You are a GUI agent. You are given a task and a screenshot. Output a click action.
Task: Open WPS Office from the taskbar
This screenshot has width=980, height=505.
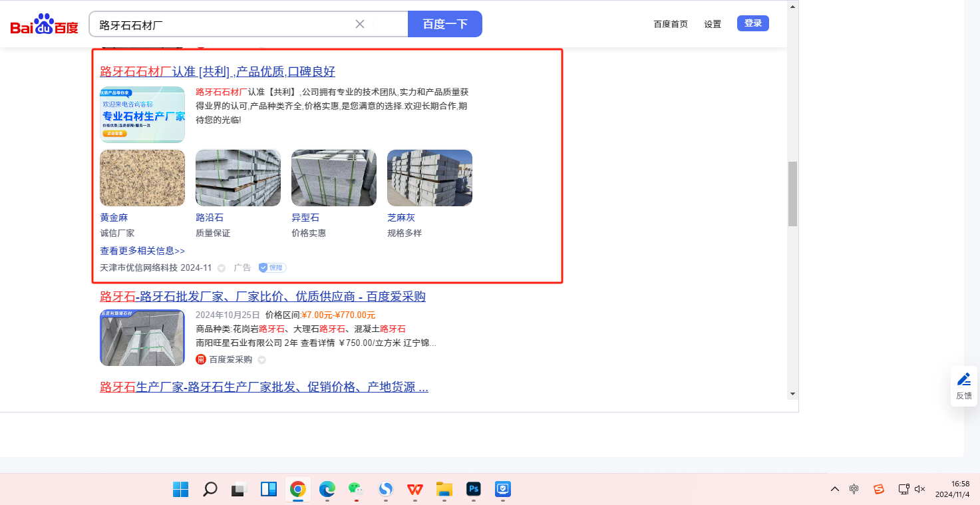(x=414, y=490)
